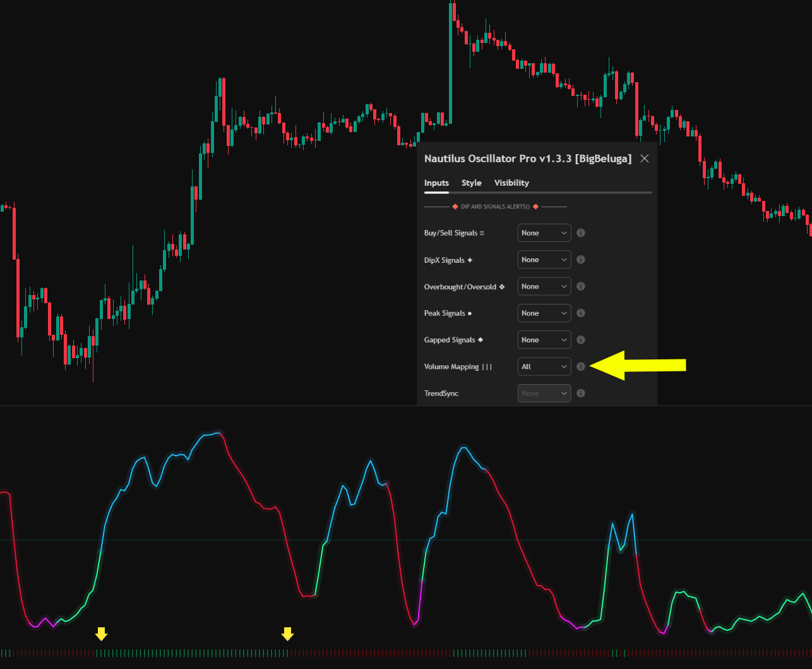Click the info icon next to TrendSync
This screenshot has height=669, width=812.
pos(581,393)
